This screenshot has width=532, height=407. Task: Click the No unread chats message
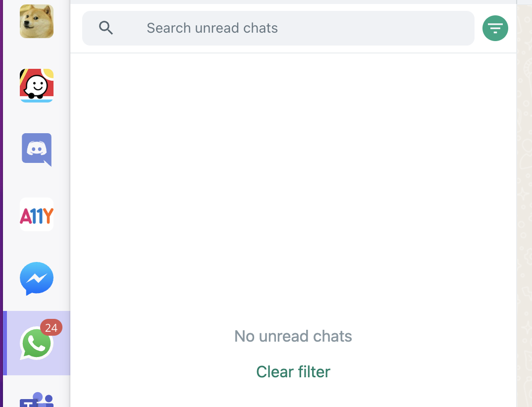tap(293, 336)
